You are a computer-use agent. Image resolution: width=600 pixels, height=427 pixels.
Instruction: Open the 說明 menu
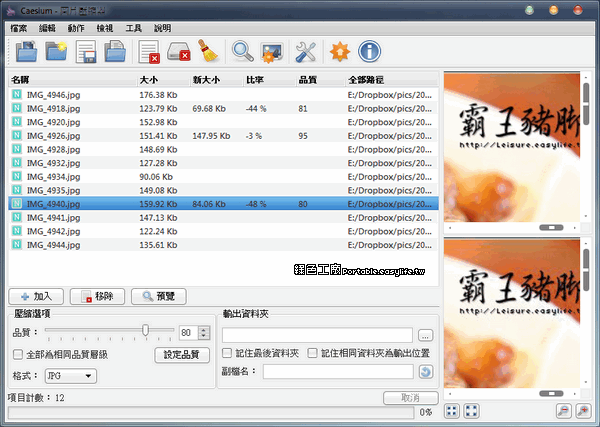point(163,28)
